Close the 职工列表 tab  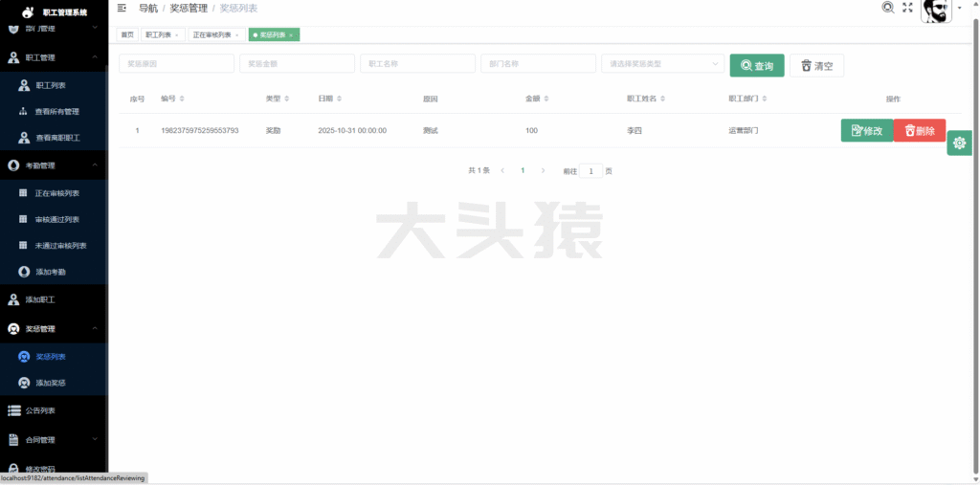pos(176,35)
